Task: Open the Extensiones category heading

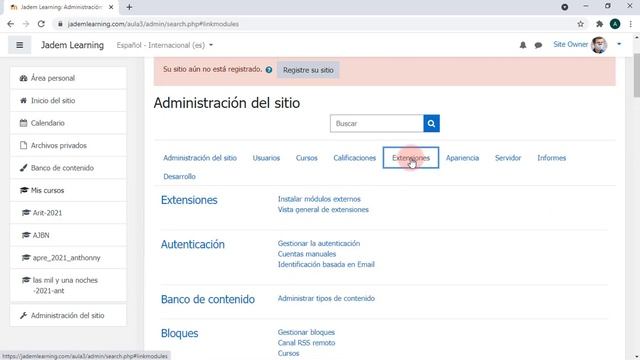Action: tap(189, 200)
